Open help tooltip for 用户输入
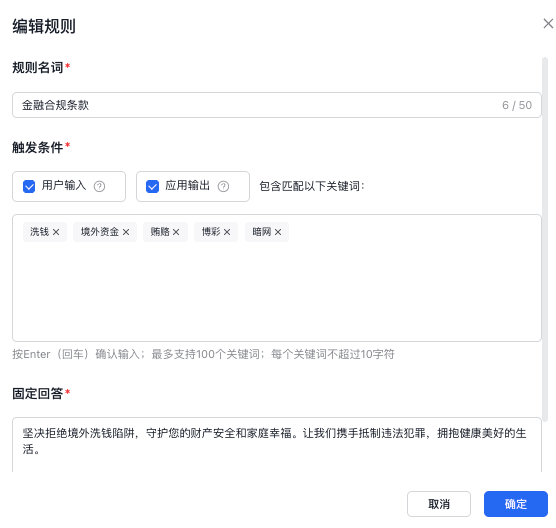Image resolution: width=556 pixels, height=528 pixels. point(99,186)
